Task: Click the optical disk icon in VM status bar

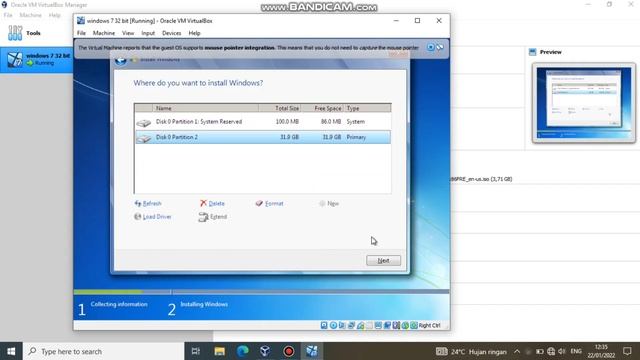Action: click(333, 325)
